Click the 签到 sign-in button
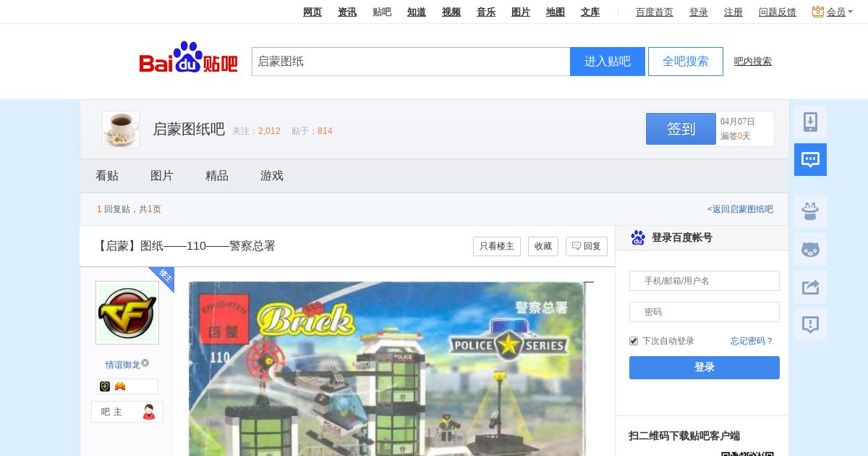Image resolution: width=868 pixels, height=456 pixels. [x=681, y=129]
